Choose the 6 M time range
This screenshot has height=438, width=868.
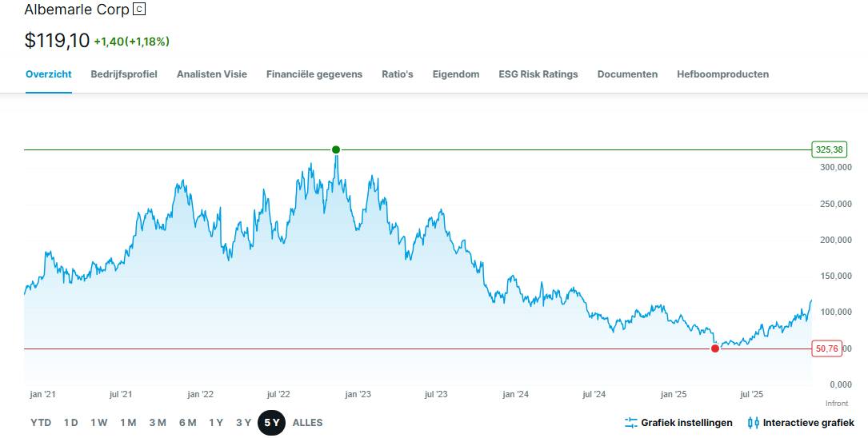[187, 423]
